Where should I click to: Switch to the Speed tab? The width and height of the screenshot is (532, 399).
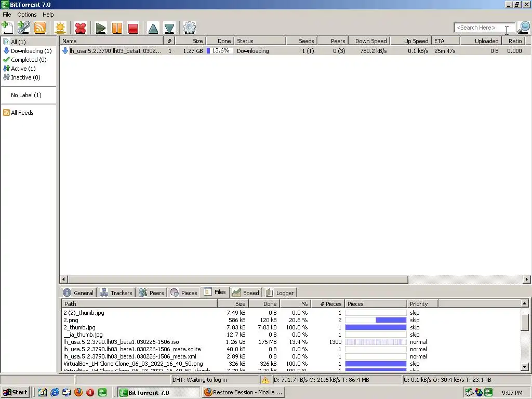tap(246, 293)
